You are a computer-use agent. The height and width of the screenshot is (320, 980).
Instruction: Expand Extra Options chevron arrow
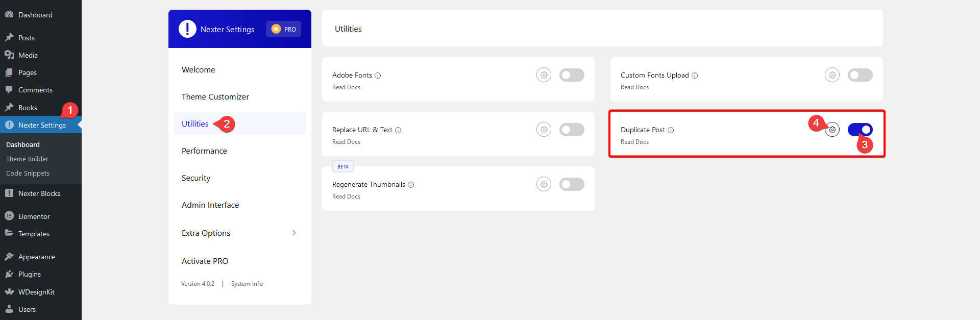294,233
